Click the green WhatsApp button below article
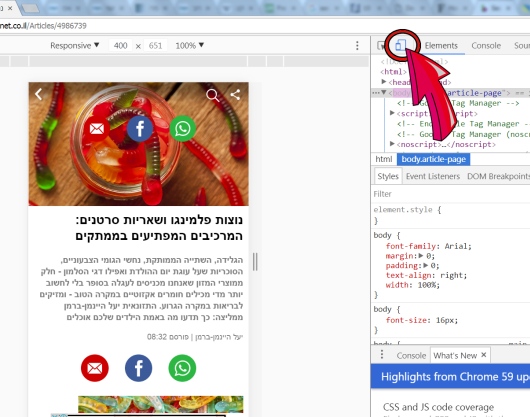 (x=182, y=368)
